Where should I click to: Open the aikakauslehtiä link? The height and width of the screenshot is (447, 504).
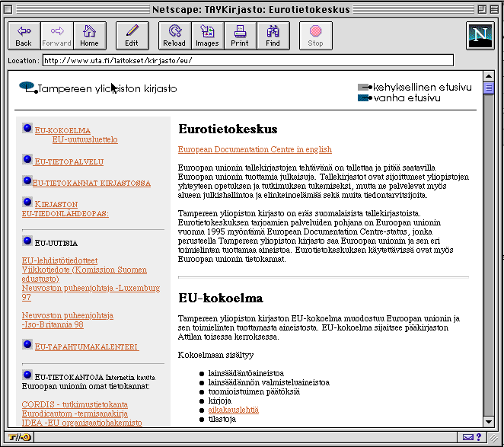(234, 410)
